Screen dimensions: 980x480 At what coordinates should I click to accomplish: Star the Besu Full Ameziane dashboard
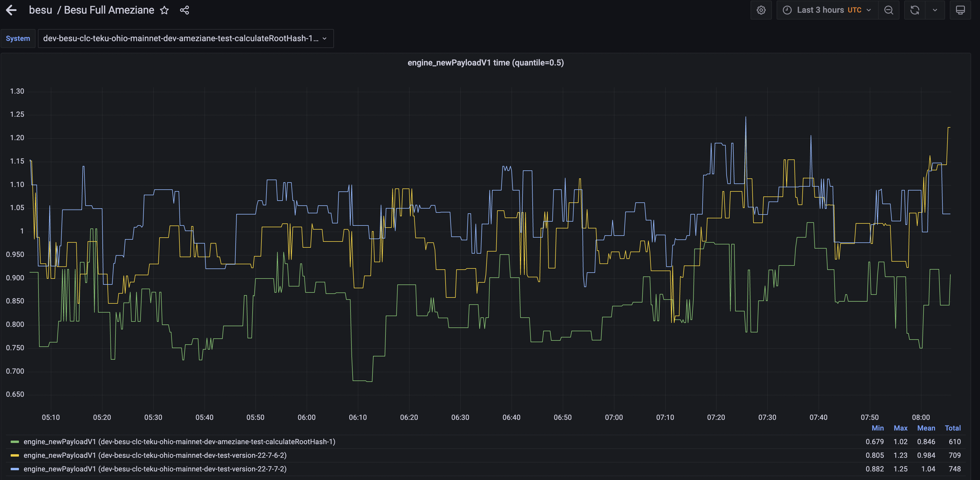pos(164,10)
